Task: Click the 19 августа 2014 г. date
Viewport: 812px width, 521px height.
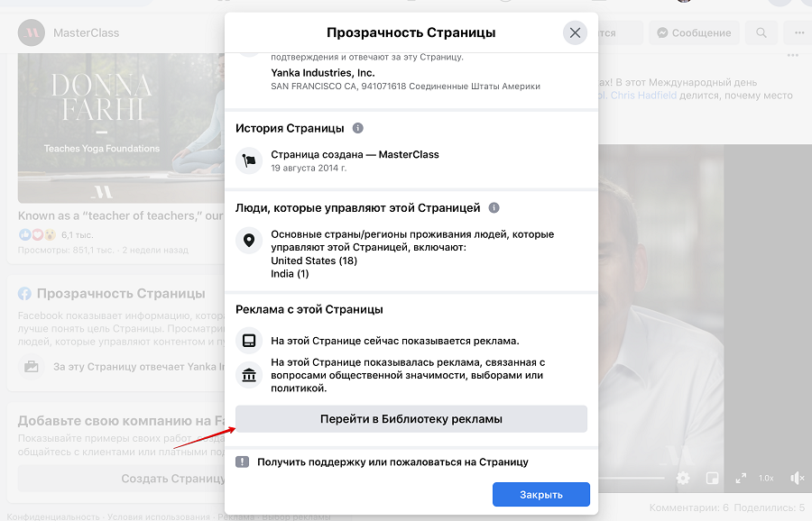Action: [309, 169]
